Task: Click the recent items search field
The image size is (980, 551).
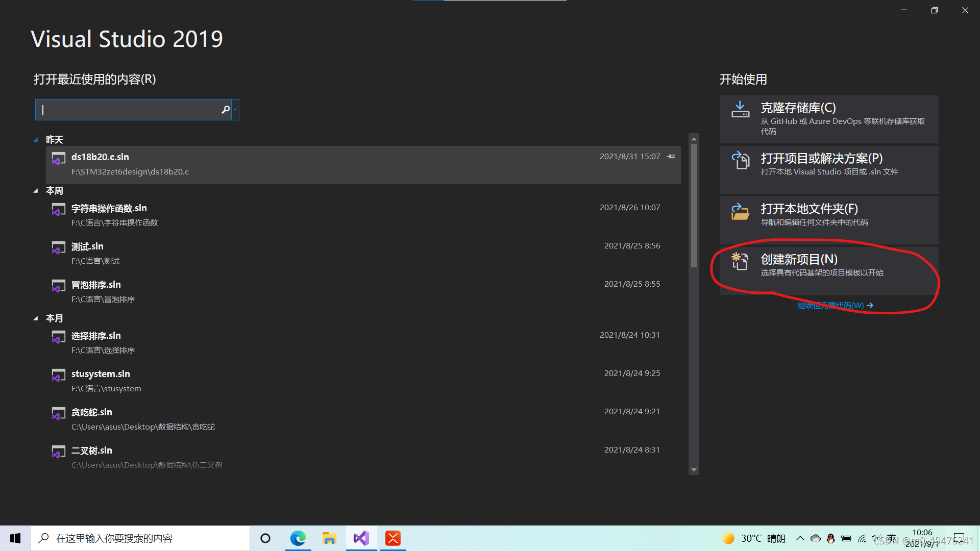Action: coord(128,110)
